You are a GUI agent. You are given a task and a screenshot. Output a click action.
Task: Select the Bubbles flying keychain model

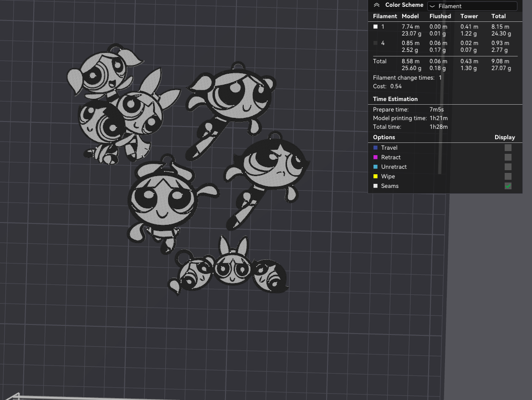tap(231, 108)
